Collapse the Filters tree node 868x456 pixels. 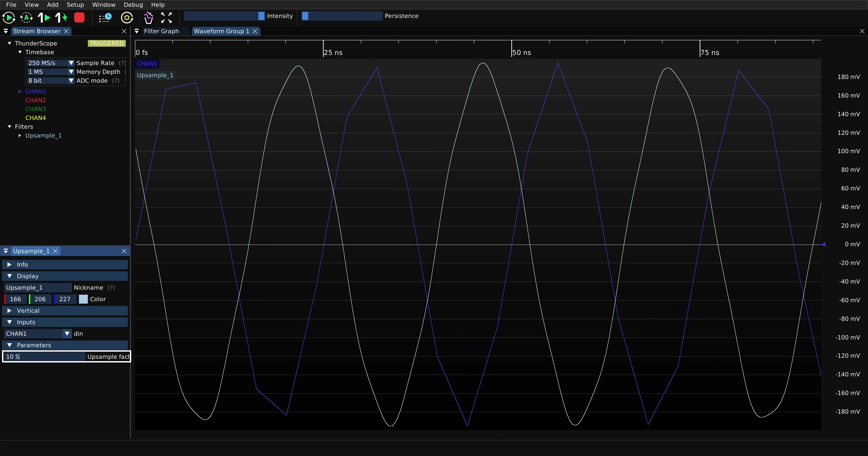(x=9, y=127)
